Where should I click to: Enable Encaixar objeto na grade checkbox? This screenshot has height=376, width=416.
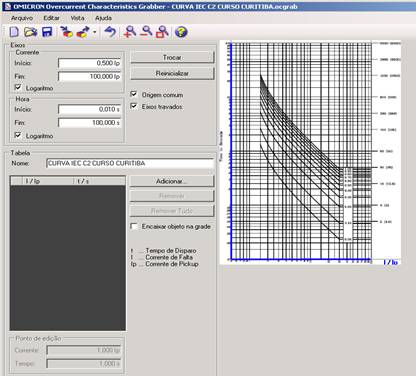tap(134, 226)
